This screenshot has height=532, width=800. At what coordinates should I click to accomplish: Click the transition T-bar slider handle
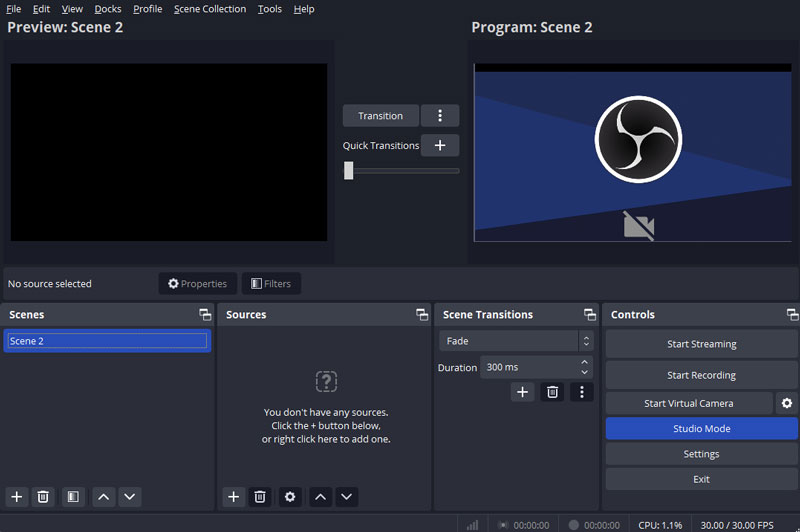(x=348, y=170)
